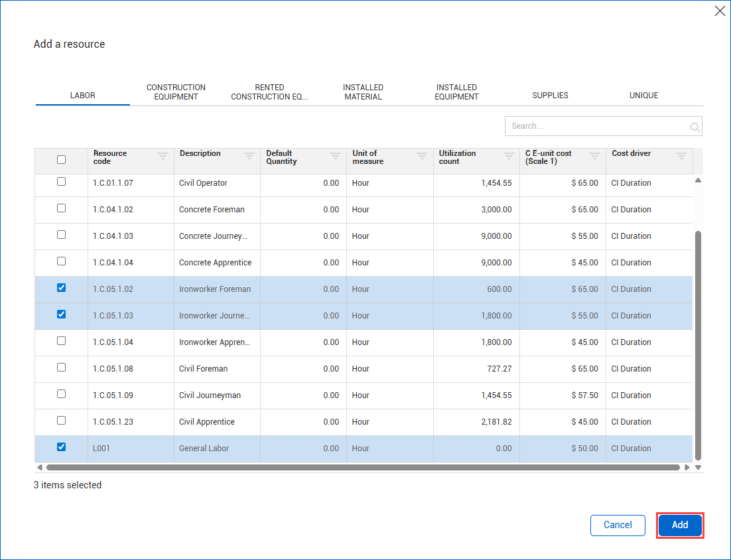Open filter icon for Default Quantity column

[x=336, y=156]
